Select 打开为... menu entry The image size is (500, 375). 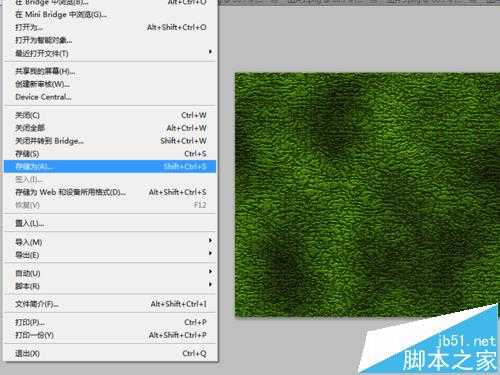click(x=110, y=27)
